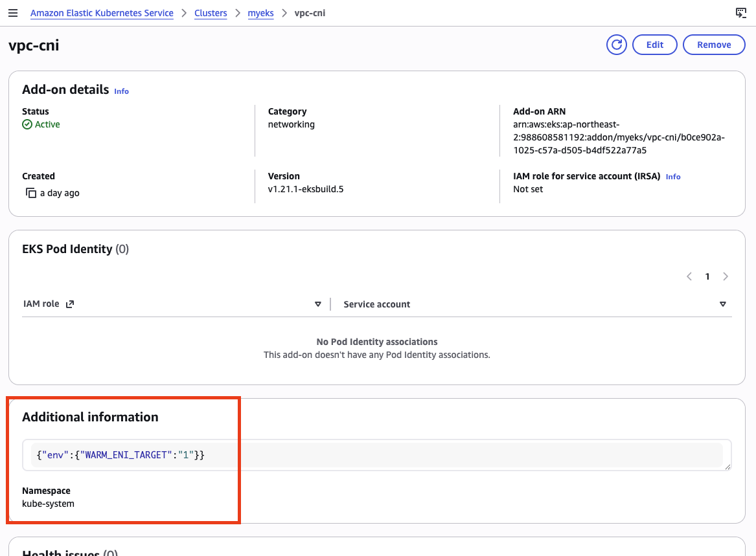Click the green Active status check icon
The image size is (756, 556).
tap(27, 124)
